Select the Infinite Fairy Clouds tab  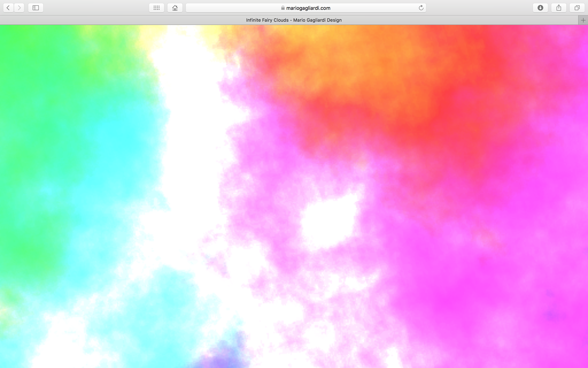(289, 20)
